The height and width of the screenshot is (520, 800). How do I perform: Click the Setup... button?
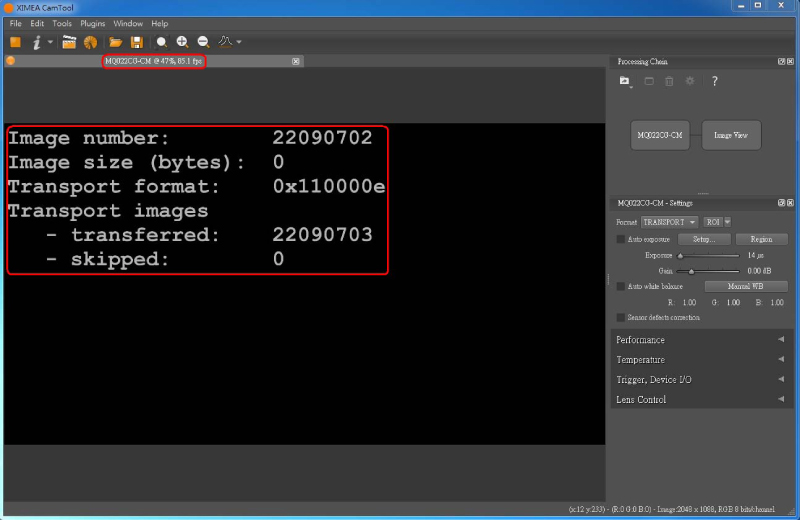(704, 239)
